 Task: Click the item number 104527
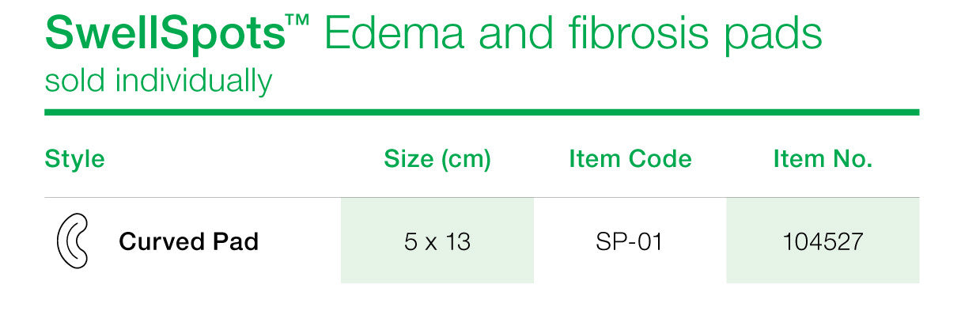click(823, 241)
